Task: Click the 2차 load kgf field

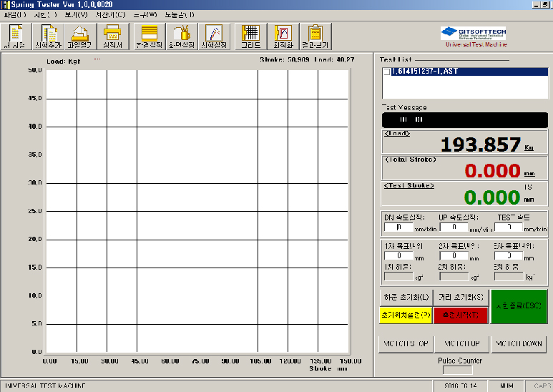Action: point(454,276)
